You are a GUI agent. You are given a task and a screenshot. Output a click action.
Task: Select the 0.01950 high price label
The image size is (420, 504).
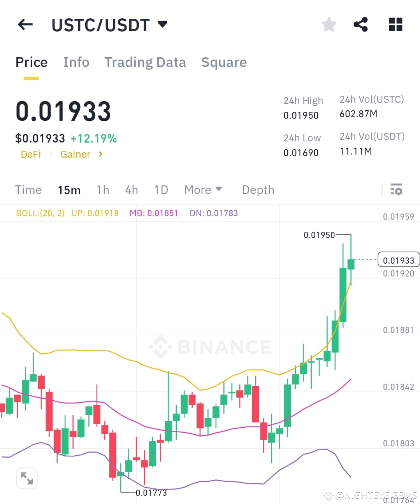320,235
